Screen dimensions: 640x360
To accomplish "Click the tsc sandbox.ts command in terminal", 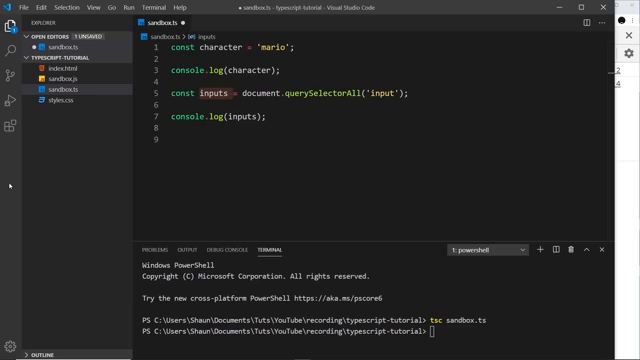I will click(x=458, y=320).
